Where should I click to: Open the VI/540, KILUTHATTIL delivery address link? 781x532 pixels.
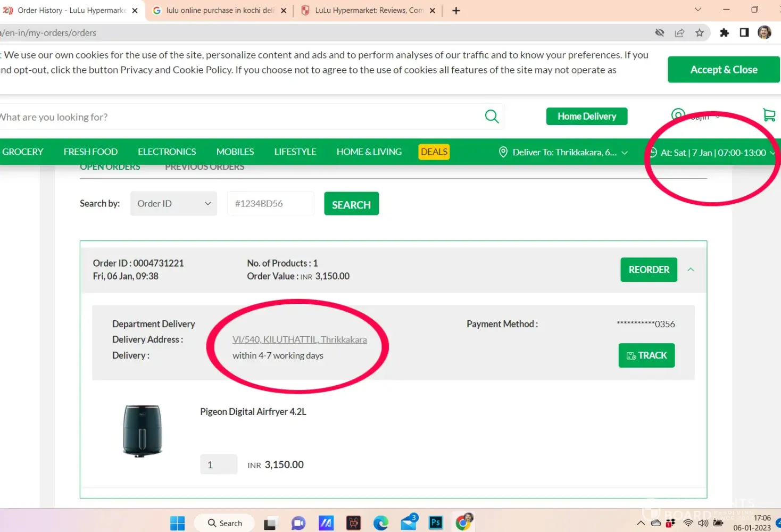click(x=300, y=339)
